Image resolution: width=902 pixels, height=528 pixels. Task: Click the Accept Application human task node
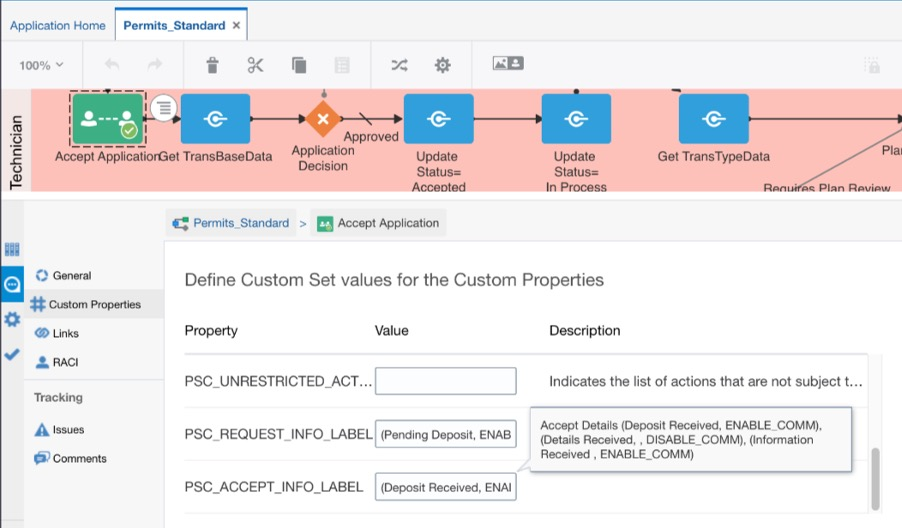click(108, 119)
